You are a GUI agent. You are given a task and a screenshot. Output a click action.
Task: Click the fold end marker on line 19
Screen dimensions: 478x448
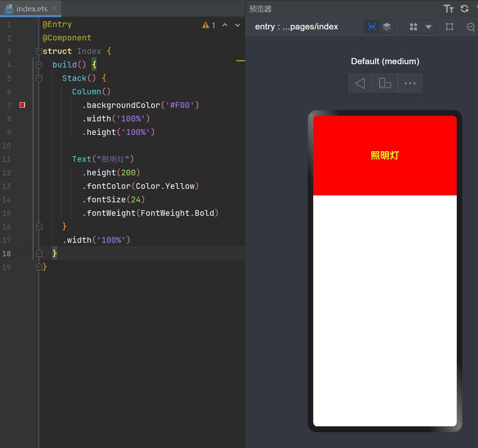[x=39, y=267]
